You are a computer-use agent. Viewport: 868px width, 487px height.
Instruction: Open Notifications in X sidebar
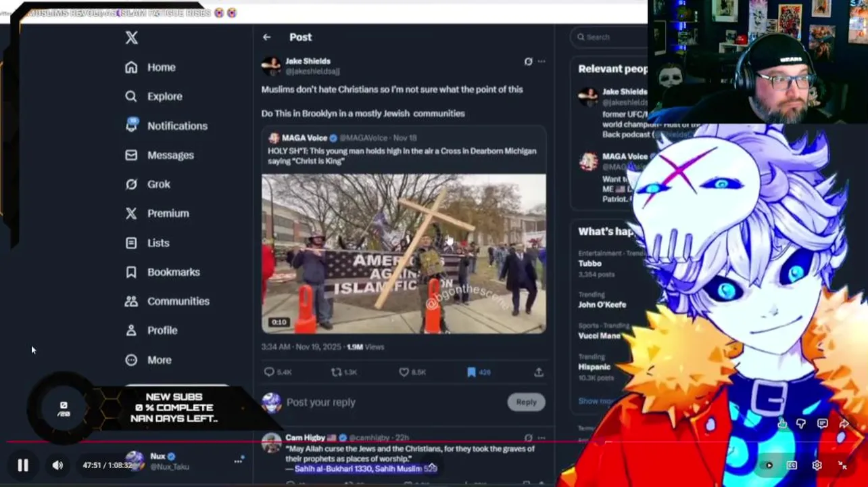[166, 126]
